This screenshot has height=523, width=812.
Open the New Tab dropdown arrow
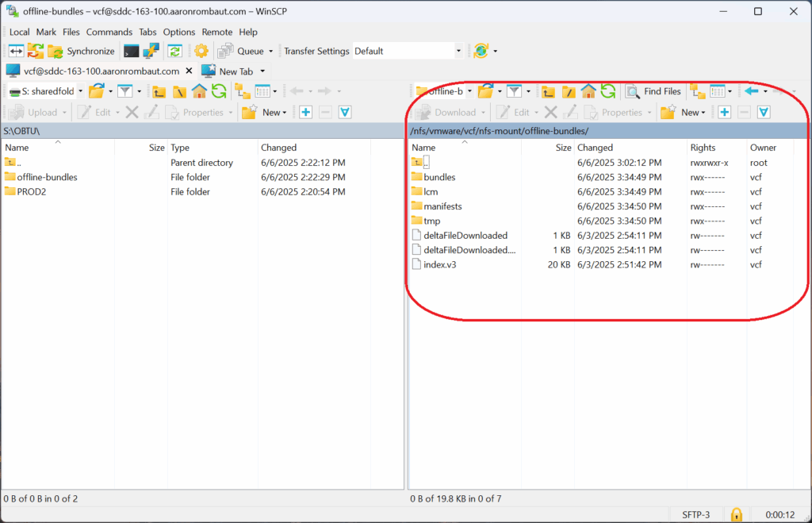pyautogui.click(x=262, y=71)
